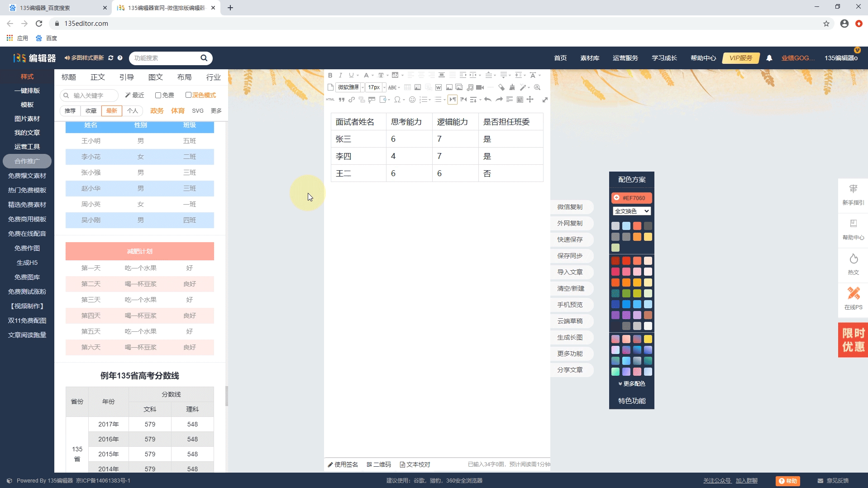Click the undo arrow in toolbar

(x=487, y=100)
